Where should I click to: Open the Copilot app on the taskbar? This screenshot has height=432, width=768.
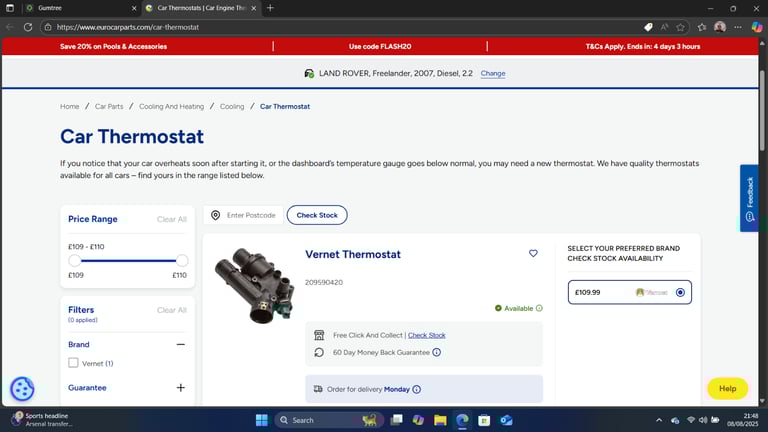[x=418, y=420]
